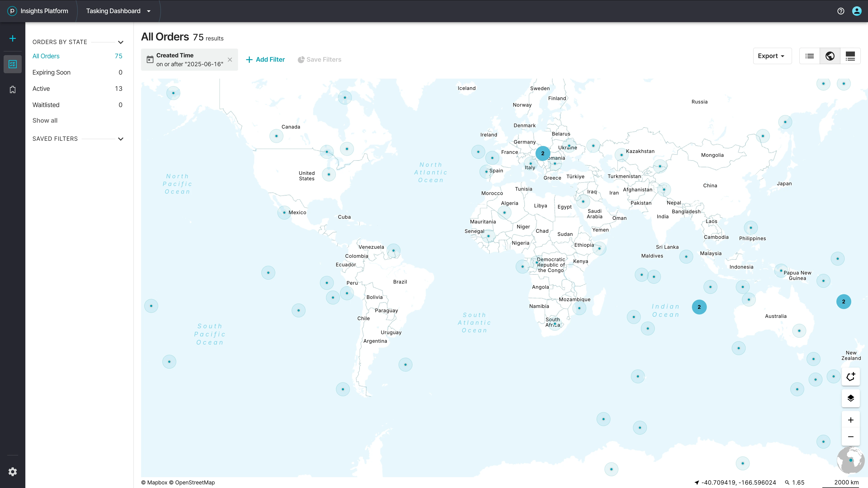The width and height of the screenshot is (868, 488).
Task: Click the plus create order icon in sidebar
Action: tap(12, 38)
